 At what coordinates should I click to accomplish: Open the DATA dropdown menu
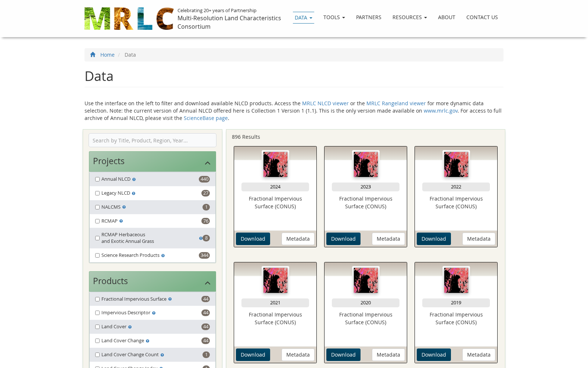304,18
